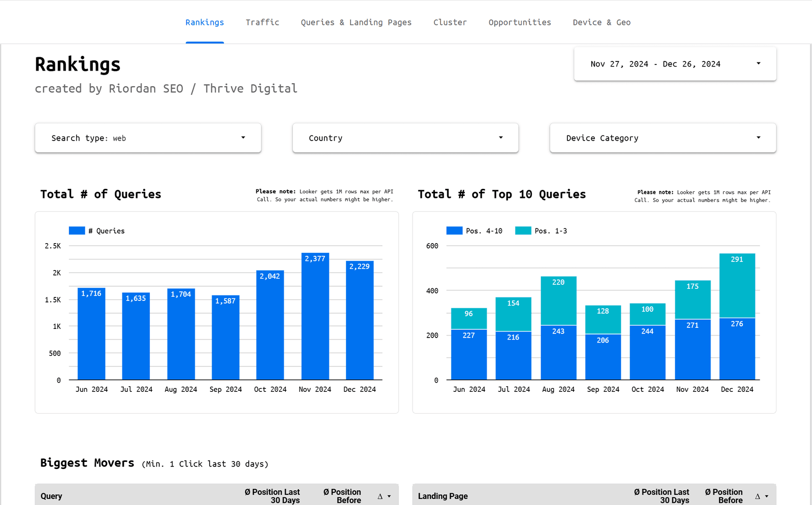This screenshot has height=505, width=812.
Task: Click the Device Category dropdown arrow
Action: [x=759, y=138]
